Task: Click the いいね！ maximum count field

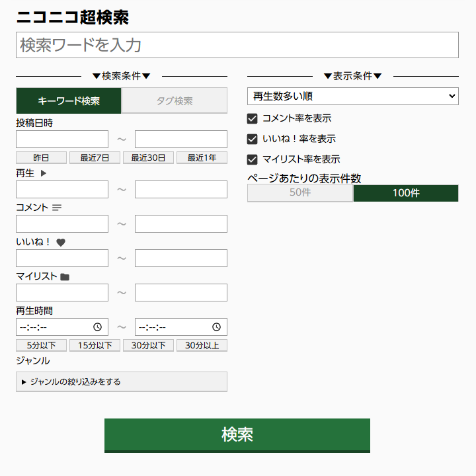Action: pyautogui.click(x=181, y=258)
